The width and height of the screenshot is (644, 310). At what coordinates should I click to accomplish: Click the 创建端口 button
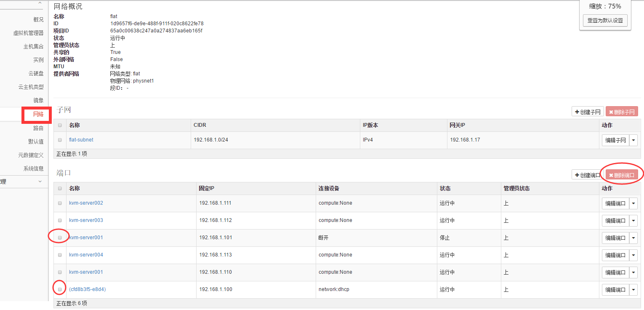point(588,175)
